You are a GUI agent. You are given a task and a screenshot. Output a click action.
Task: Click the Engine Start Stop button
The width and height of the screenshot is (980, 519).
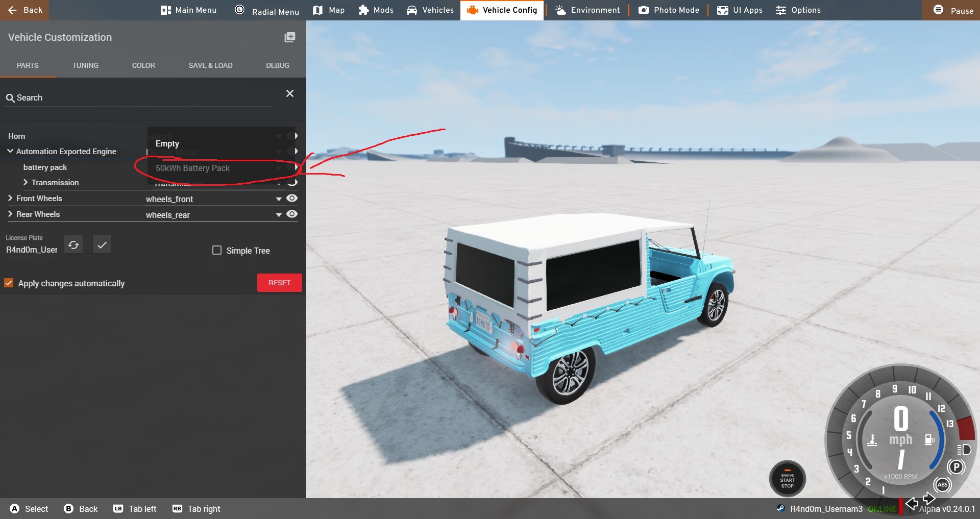788,479
